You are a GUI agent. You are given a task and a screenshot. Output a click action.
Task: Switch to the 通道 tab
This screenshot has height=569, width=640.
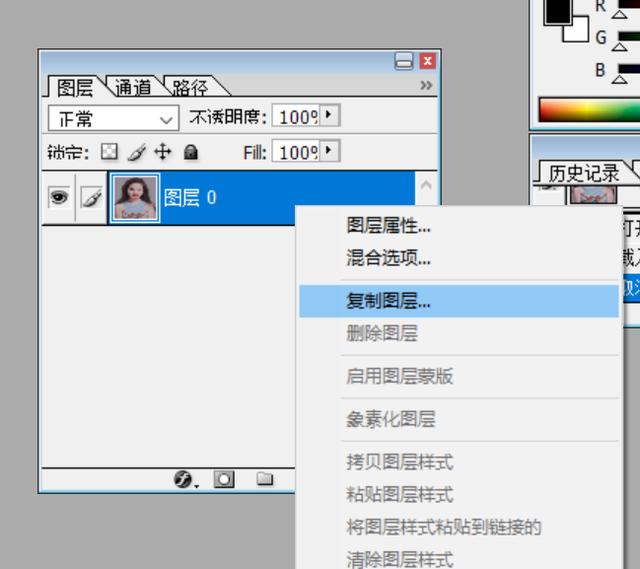(133, 87)
